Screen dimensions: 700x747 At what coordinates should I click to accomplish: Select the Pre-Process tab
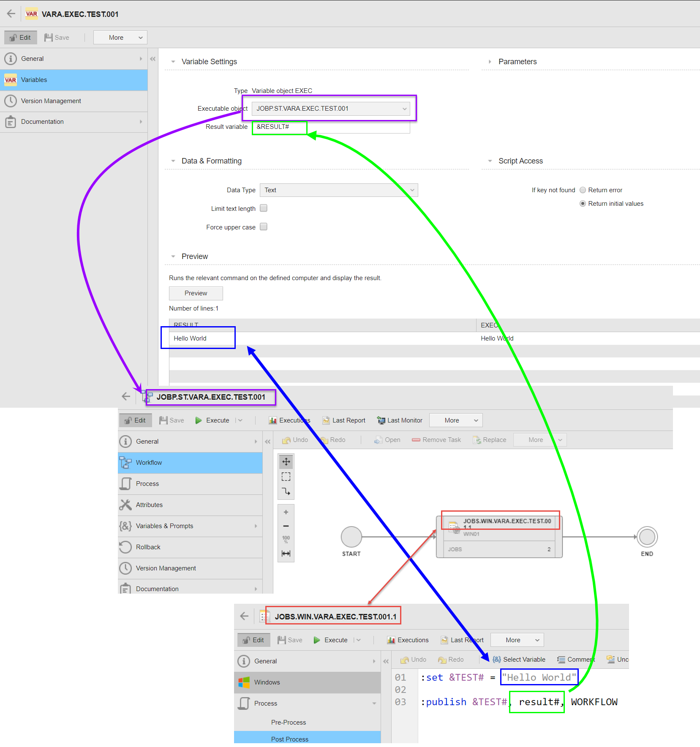289,722
